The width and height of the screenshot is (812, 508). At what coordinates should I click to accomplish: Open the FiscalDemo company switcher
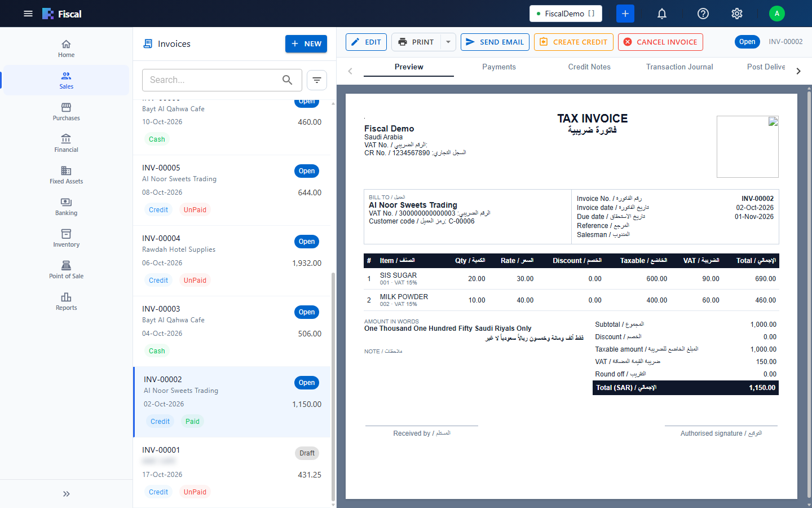click(566, 14)
